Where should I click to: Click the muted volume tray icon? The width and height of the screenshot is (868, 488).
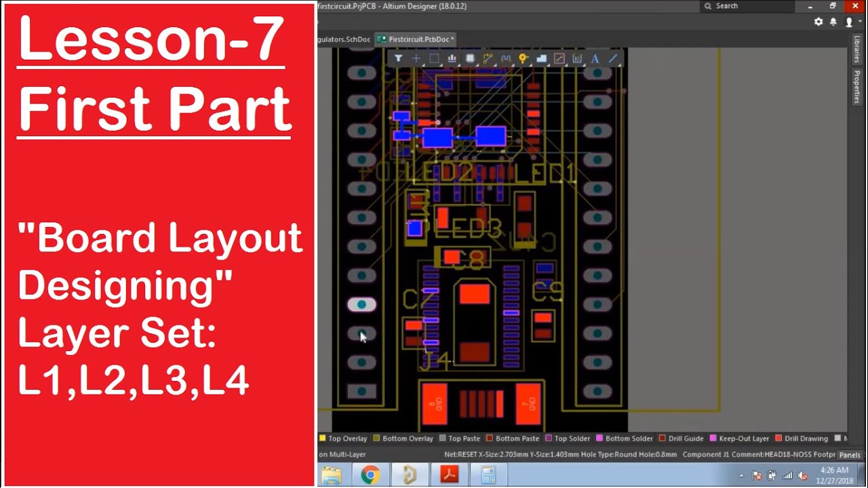pyautogui.click(x=802, y=476)
